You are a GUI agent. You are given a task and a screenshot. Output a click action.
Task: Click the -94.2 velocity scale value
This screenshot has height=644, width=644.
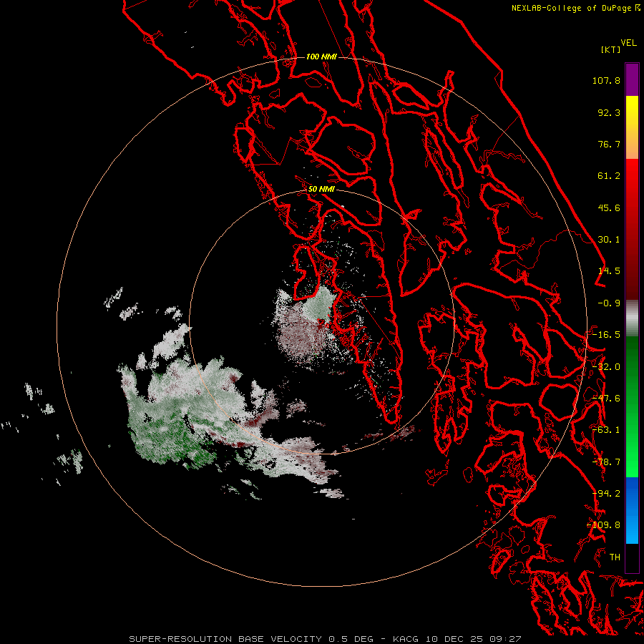click(x=606, y=494)
